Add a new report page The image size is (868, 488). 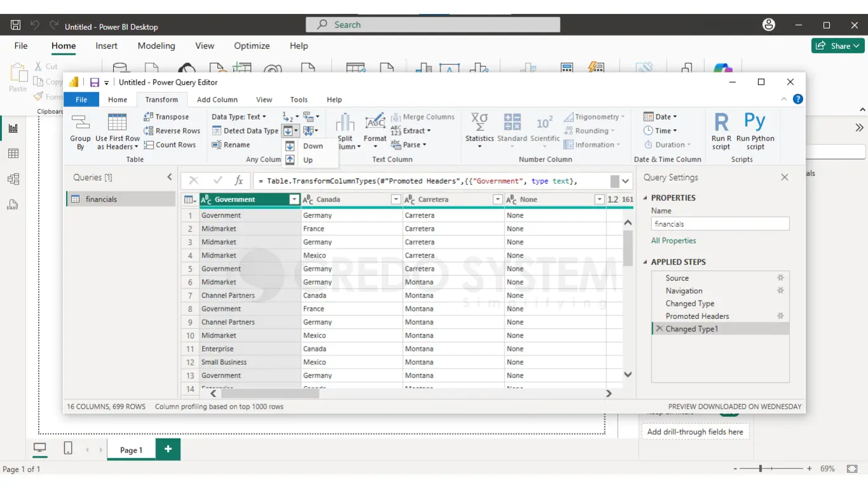[168, 449]
